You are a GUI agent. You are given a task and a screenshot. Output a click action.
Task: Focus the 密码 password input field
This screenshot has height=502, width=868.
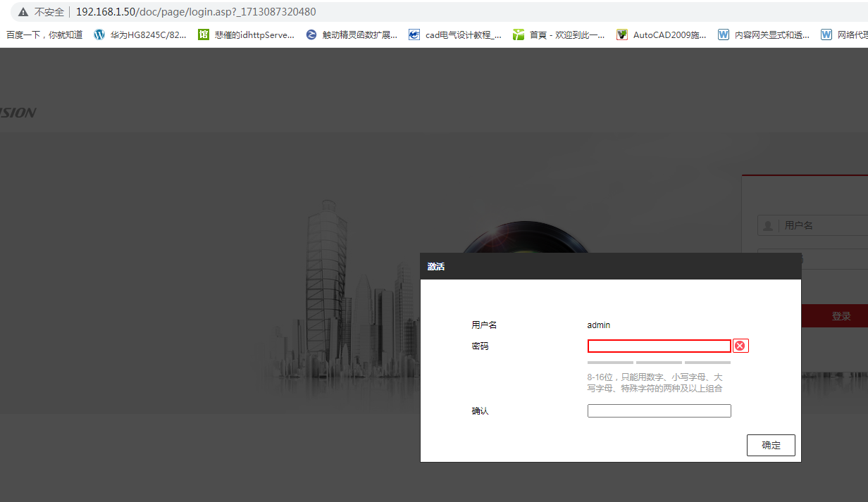[x=659, y=346]
